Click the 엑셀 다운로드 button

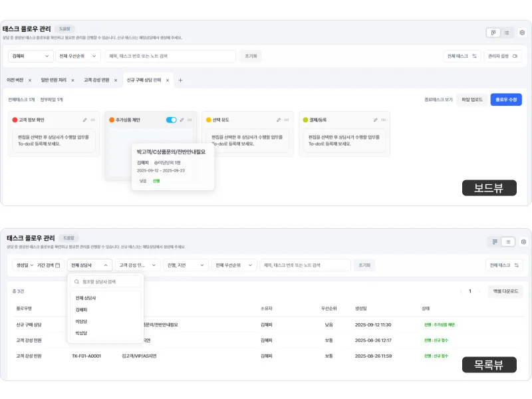point(505,291)
